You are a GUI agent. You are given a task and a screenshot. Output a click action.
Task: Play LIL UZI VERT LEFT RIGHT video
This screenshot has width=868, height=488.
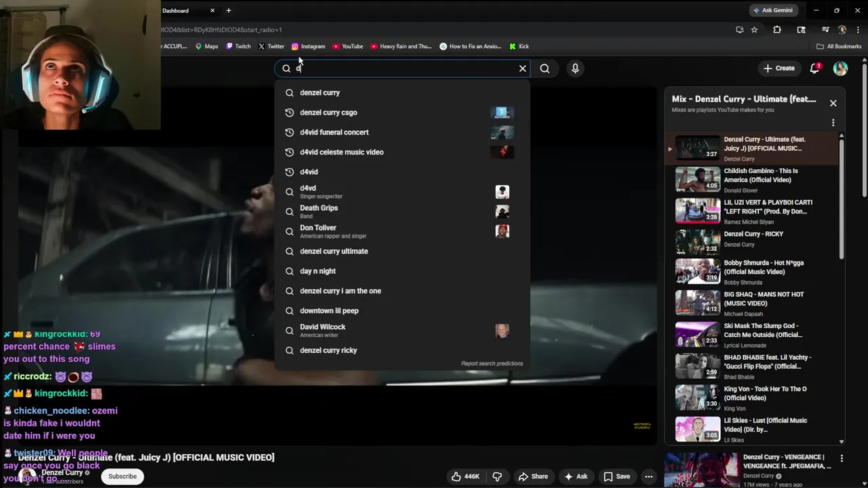(x=753, y=211)
